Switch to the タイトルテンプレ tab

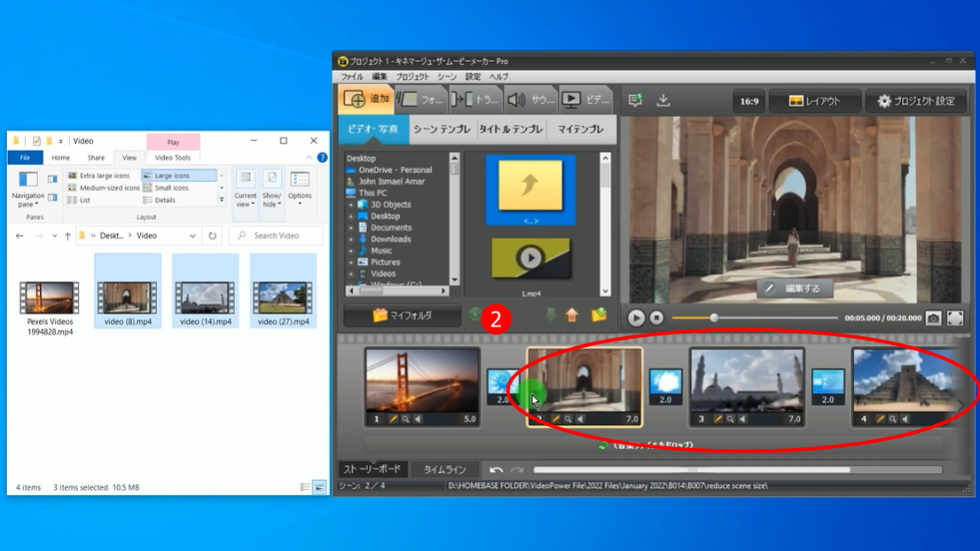pyautogui.click(x=510, y=130)
